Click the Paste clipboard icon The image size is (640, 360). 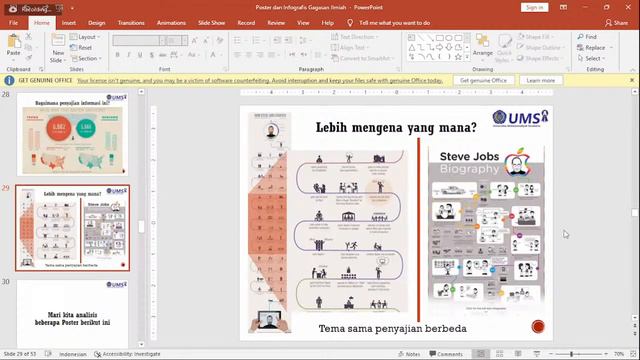14,42
